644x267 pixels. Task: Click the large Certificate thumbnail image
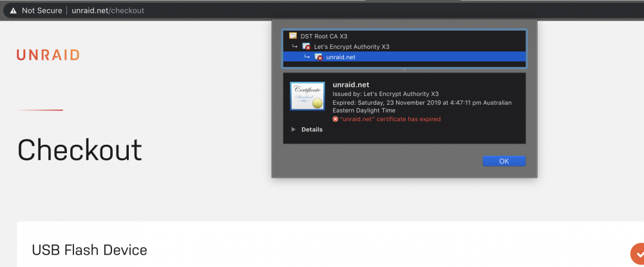click(x=308, y=96)
